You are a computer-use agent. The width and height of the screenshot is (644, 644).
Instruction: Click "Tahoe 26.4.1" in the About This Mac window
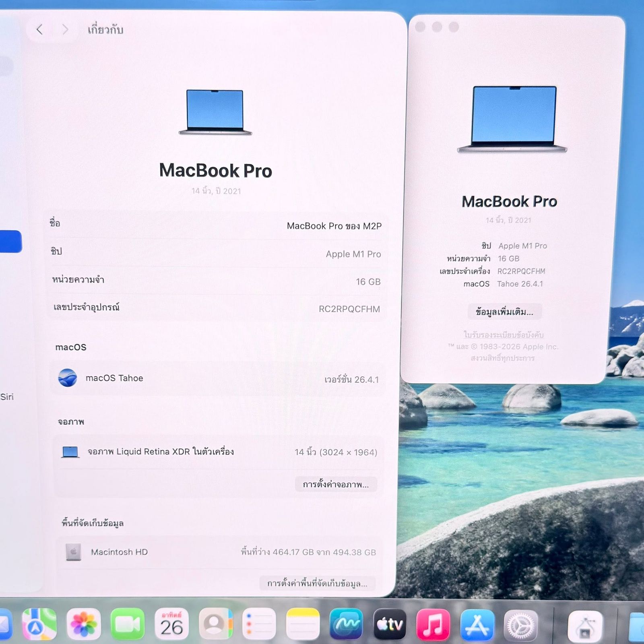coord(520,284)
